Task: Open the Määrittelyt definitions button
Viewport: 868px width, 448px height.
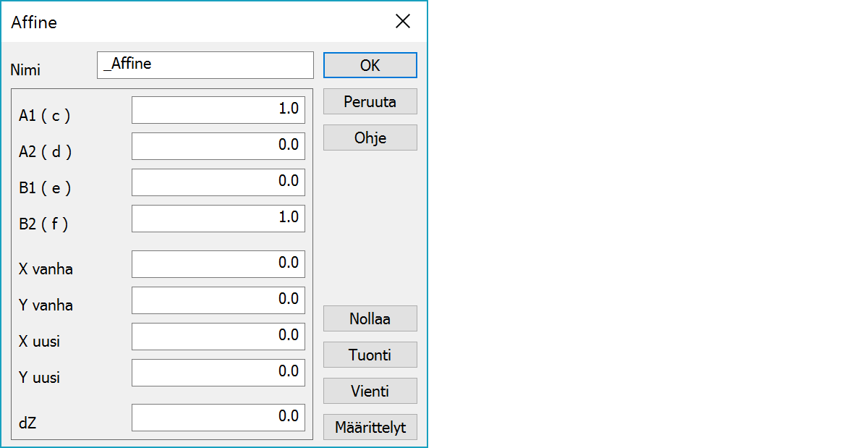Action: pos(370,427)
